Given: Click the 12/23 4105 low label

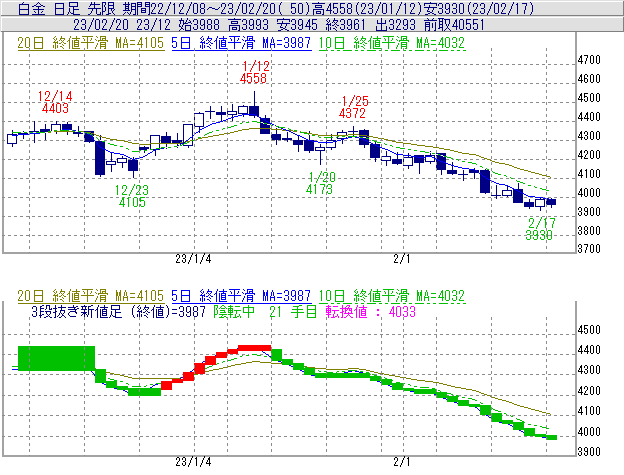Looking at the screenshot, I should [131, 196].
